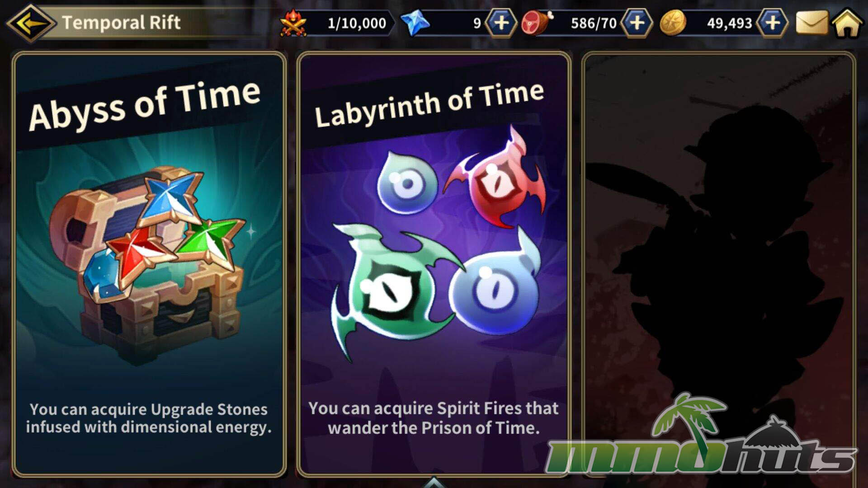This screenshot has width=868, height=488.
Task: Add more blue gems with the plus button
Action: [x=501, y=23]
